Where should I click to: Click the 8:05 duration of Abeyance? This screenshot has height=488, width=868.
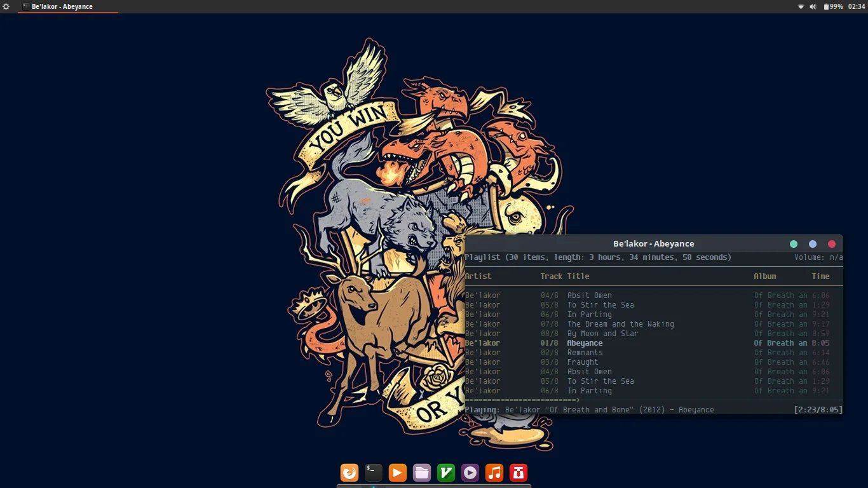pos(820,343)
